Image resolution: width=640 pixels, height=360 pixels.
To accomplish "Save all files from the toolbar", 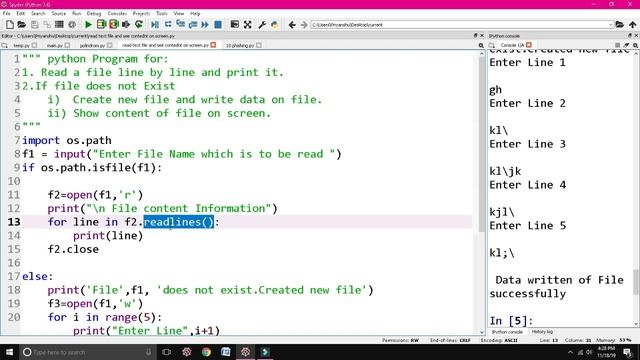I will pos(47,24).
